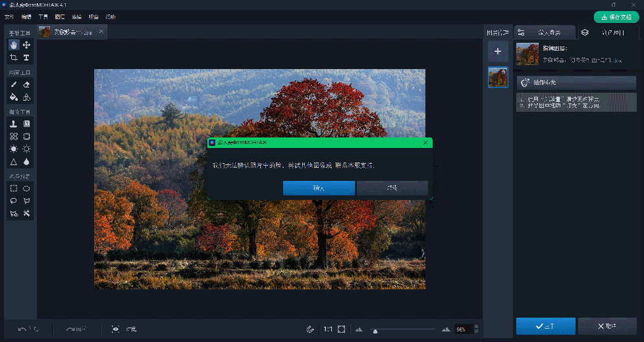
Task: Open the second menu in the menu bar
Action: click(x=26, y=17)
